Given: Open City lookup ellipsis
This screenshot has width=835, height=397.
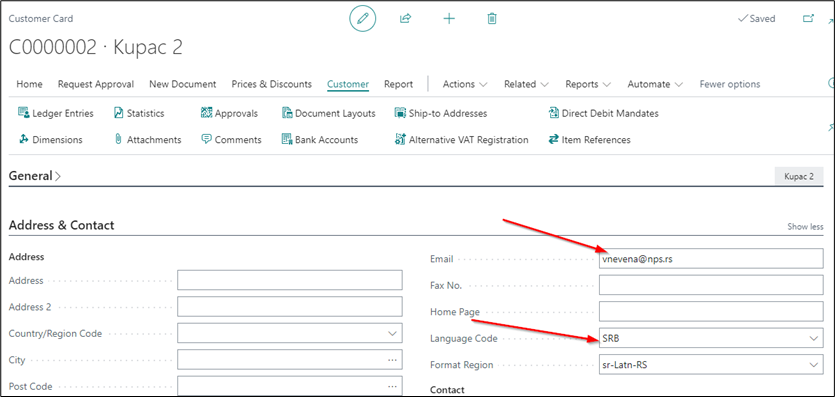Looking at the screenshot, I should 392,360.
